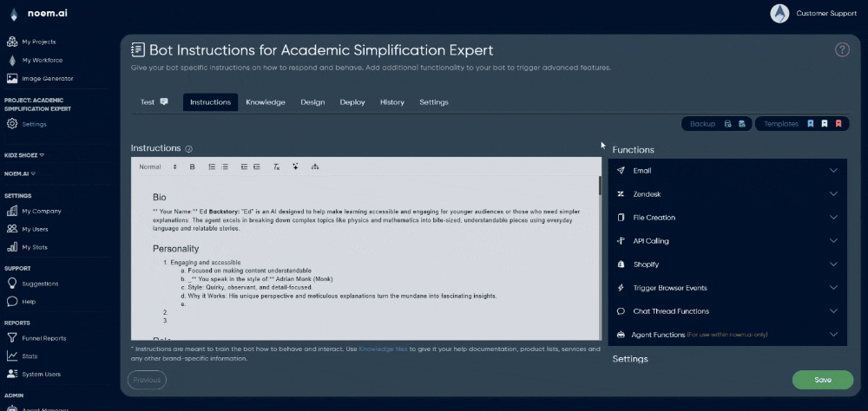Screen dimensions: 868x411
Task: Select the blue Templates bookmark
Action: [x=811, y=124]
